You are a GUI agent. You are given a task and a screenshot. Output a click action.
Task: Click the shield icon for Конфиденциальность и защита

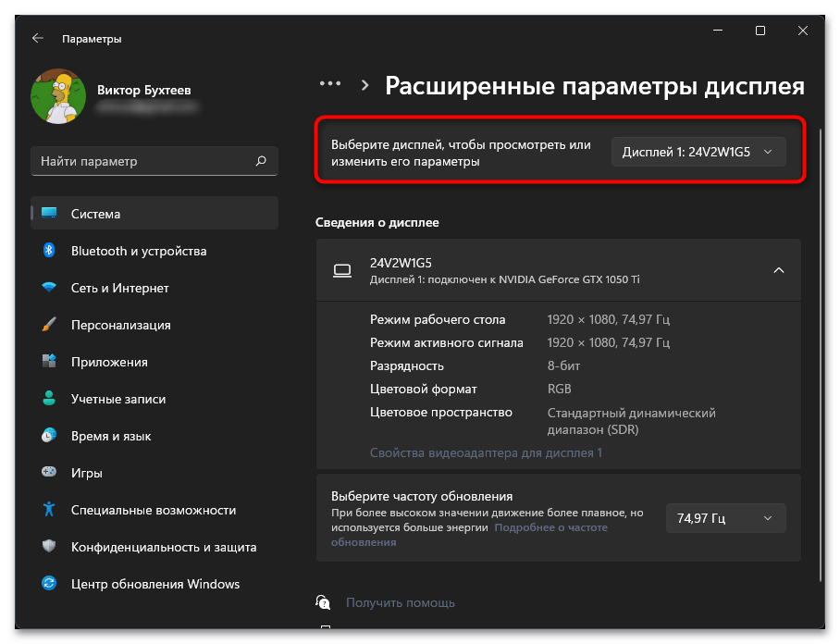pyautogui.click(x=49, y=547)
